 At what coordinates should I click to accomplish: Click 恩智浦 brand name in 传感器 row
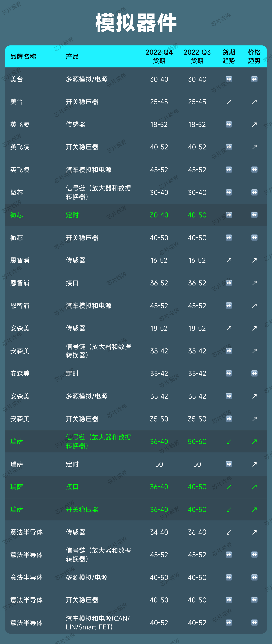pos(20,260)
